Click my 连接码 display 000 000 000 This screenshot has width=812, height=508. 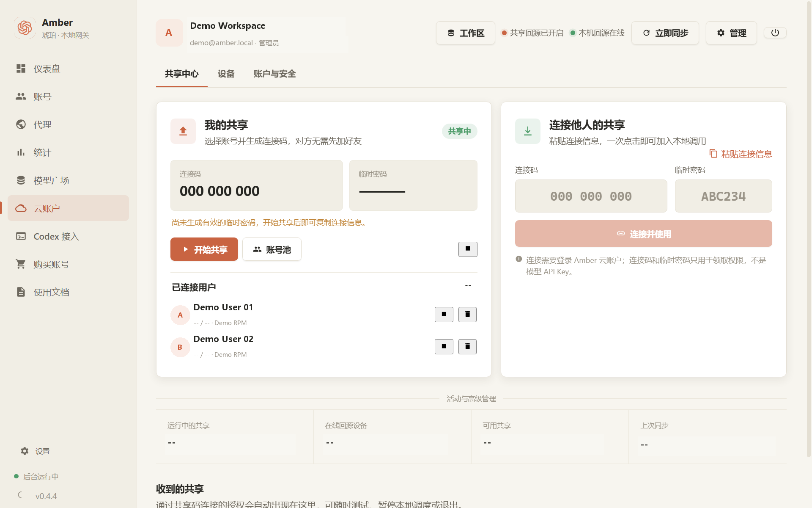pos(257,185)
